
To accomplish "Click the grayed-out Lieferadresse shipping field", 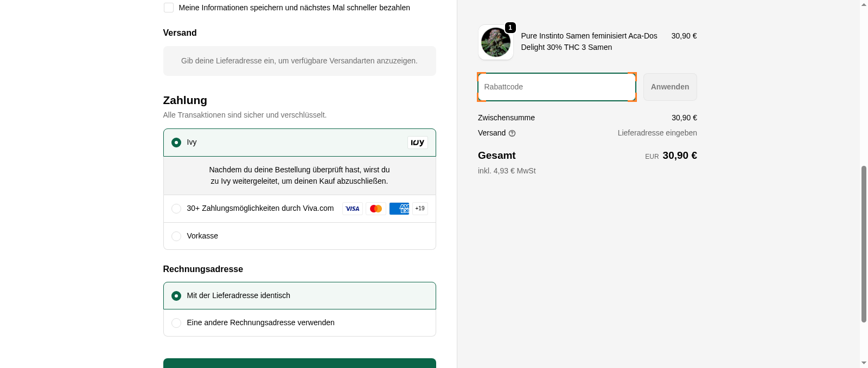I will pos(299,61).
